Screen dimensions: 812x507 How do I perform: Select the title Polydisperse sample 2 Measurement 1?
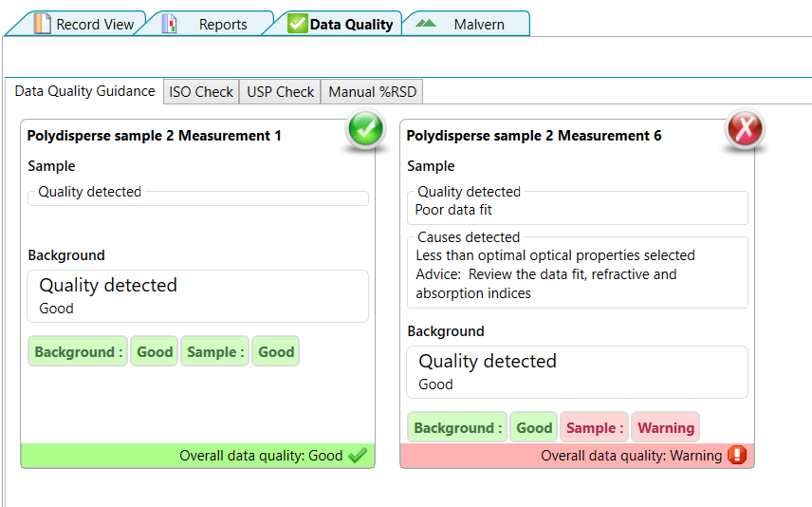point(155,136)
